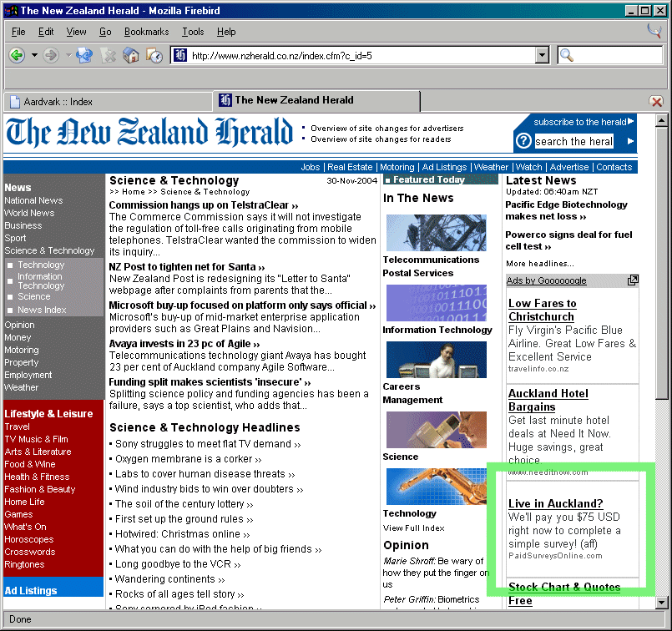Open the URL address bar dropdown
Viewport: 672px width, 631px height.
pos(542,56)
